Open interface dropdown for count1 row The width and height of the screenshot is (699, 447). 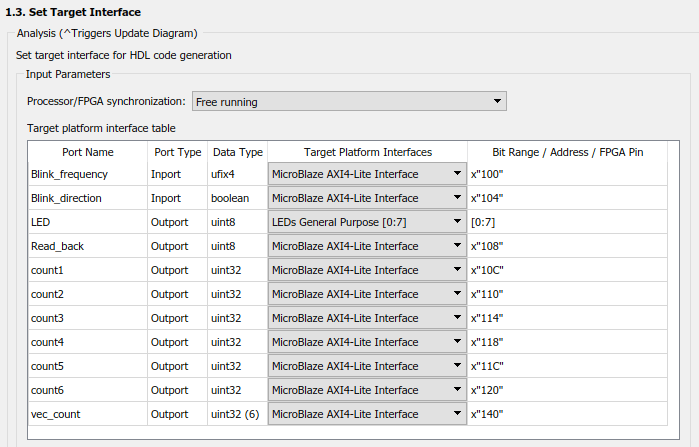[366, 270]
